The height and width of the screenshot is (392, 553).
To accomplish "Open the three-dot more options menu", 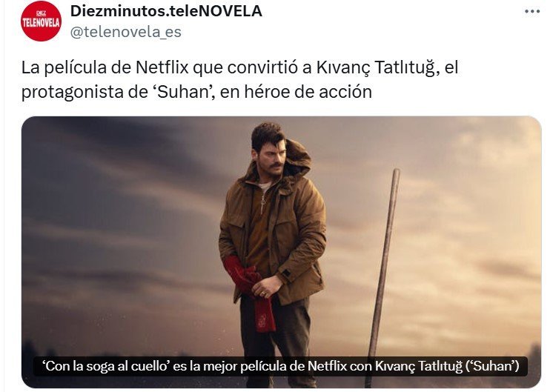I will 532,12.
